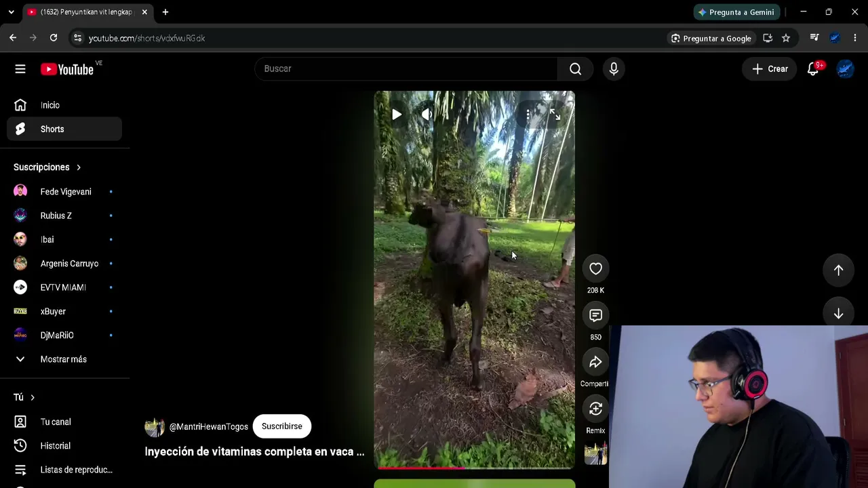
Task: Open the Chrome profile avatar
Action: tap(835, 38)
